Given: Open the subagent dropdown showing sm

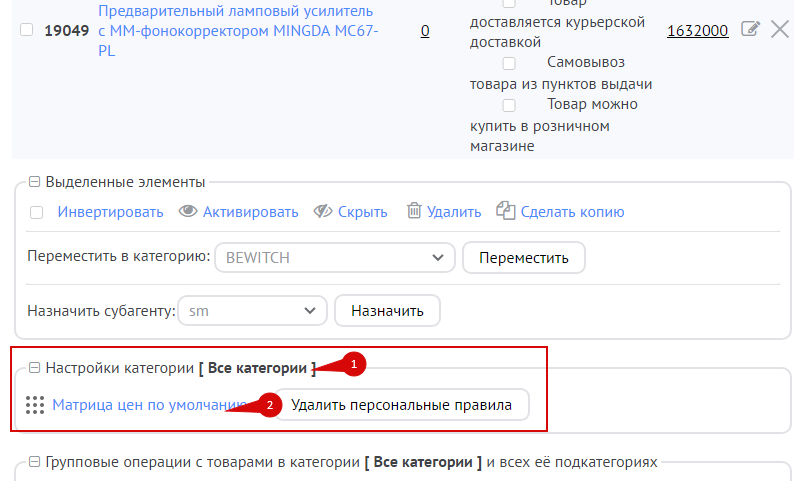Looking at the screenshot, I should pyautogui.click(x=252, y=311).
